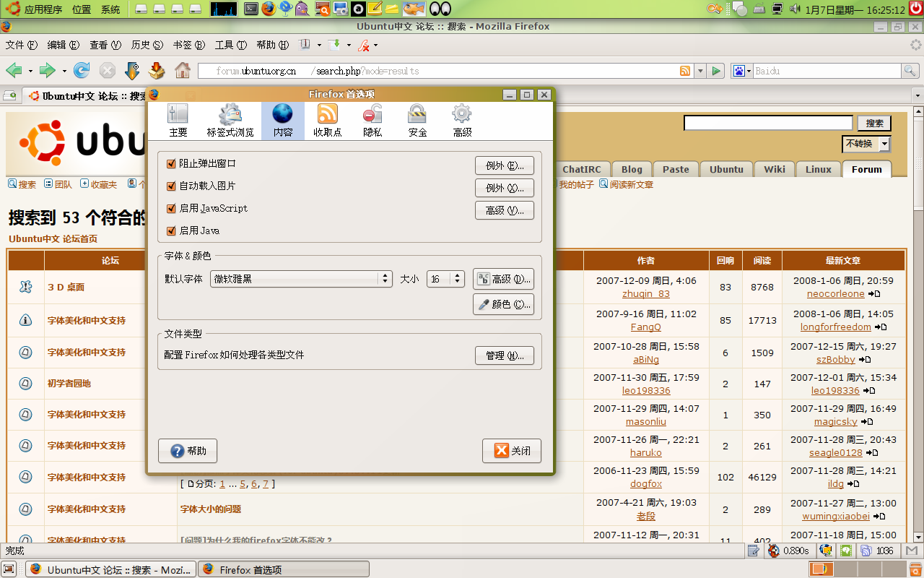Open the 颜色 (C) colors dialog
The width and height of the screenshot is (924, 578).
tap(504, 304)
